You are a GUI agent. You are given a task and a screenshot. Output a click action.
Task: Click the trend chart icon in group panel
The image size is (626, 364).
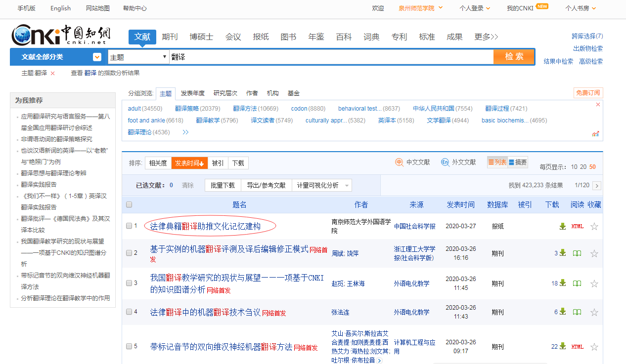(x=595, y=134)
